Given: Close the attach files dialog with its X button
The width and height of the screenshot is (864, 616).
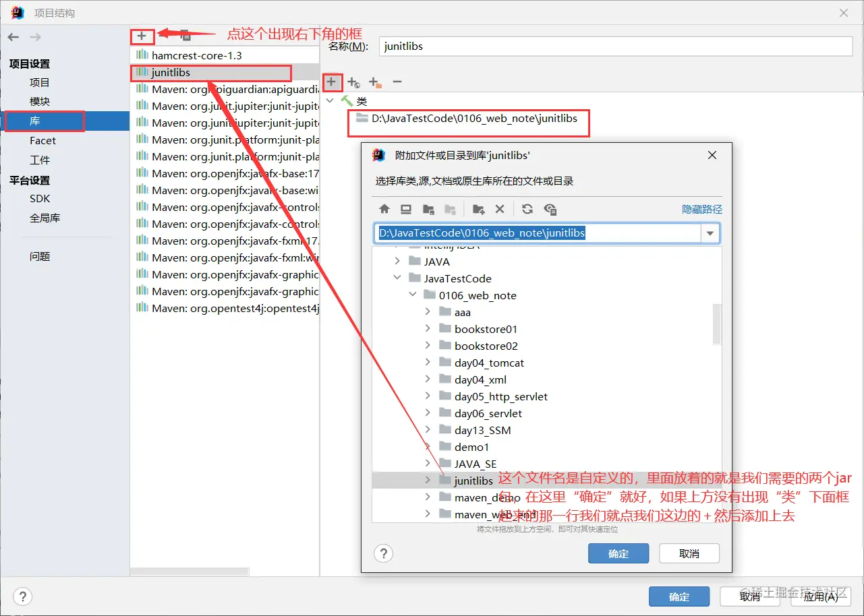Looking at the screenshot, I should 712,155.
